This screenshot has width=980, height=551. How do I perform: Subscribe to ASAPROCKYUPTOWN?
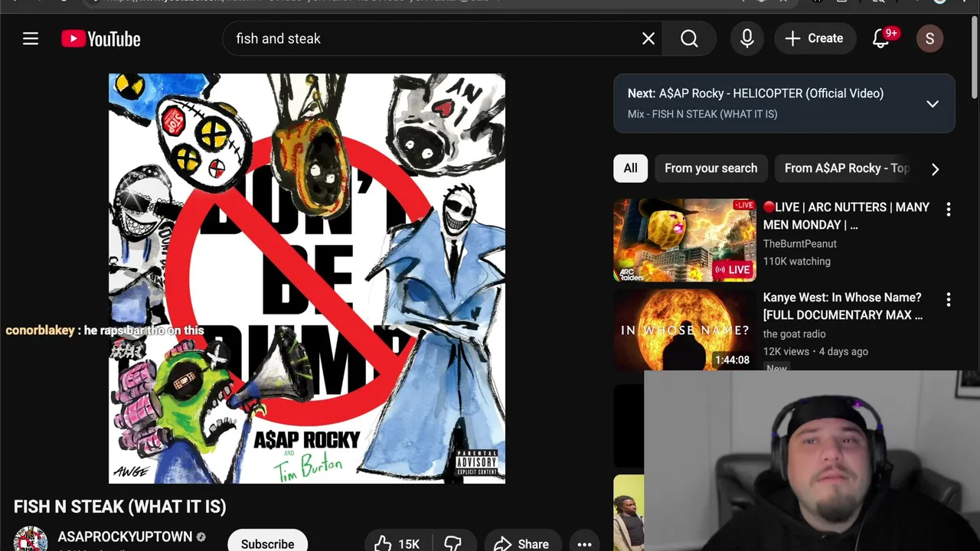pos(267,542)
